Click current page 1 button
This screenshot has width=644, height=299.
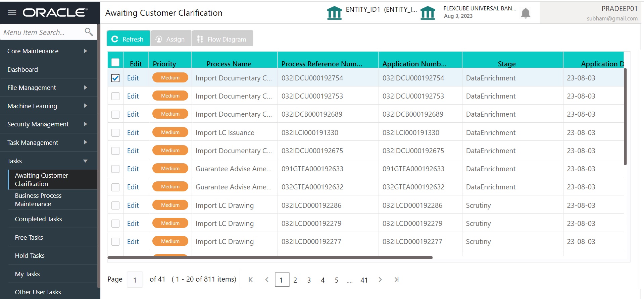[282, 280]
